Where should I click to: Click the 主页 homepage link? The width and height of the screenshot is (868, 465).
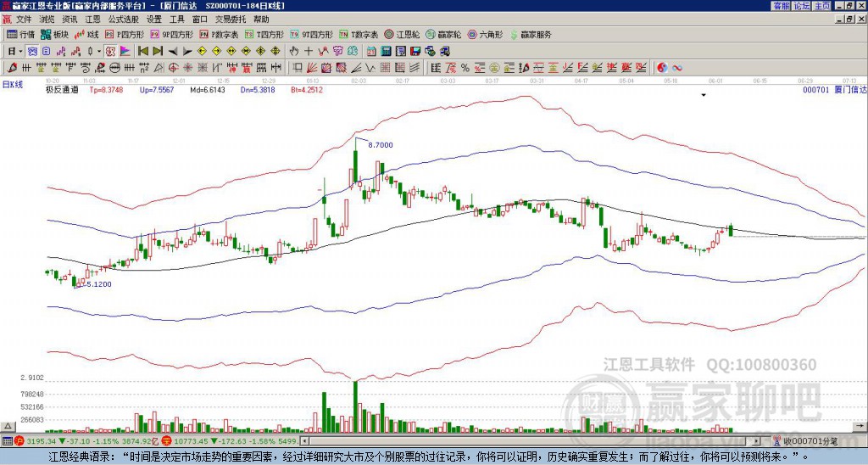click(821, 6)
